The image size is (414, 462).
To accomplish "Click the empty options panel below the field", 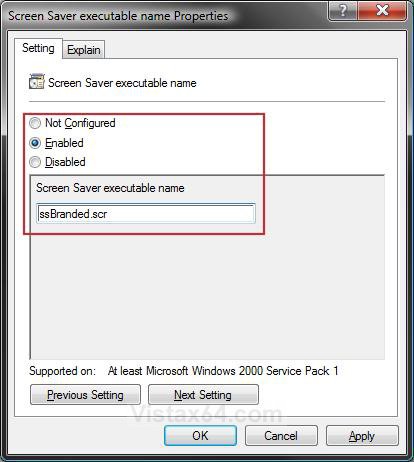I will pyautogui.click(x=207, y=293).
